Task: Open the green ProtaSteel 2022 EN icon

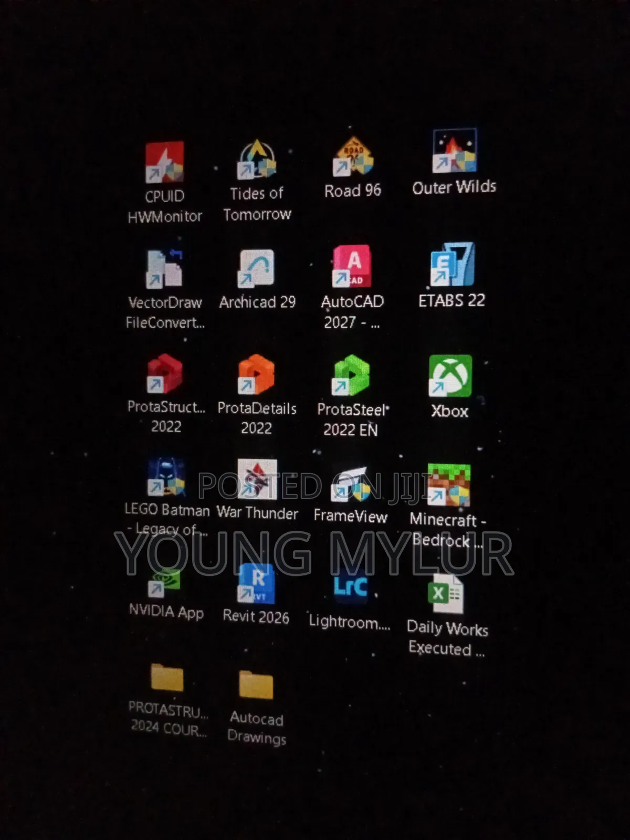Action: click(x=351, y=375)
